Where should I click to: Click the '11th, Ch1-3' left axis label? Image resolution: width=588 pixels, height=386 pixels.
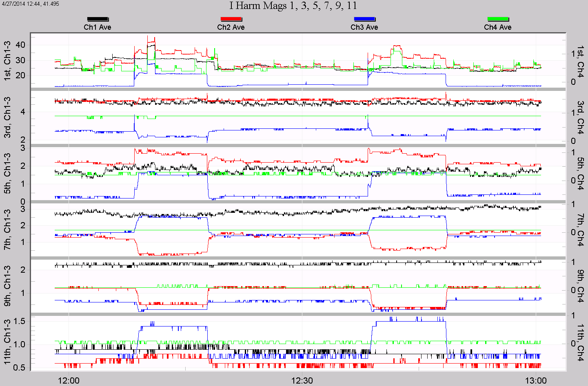[x=7, y=342]
